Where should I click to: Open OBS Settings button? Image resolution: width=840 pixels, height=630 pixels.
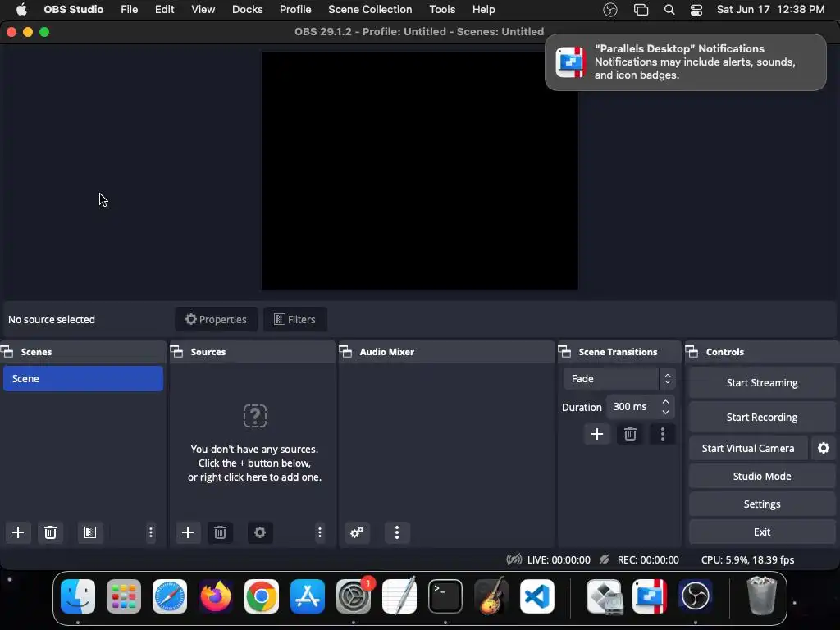(762, 504)
